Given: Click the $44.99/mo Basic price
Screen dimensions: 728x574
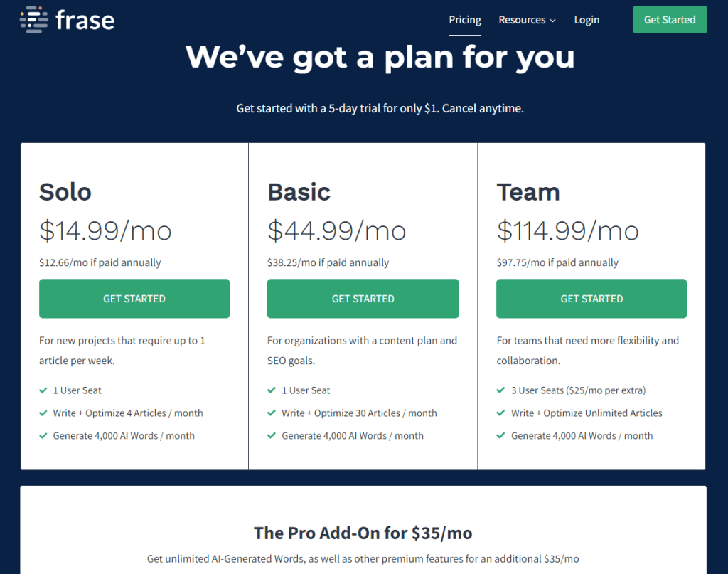Looking at the screenshot, I should tap(336, 230).
